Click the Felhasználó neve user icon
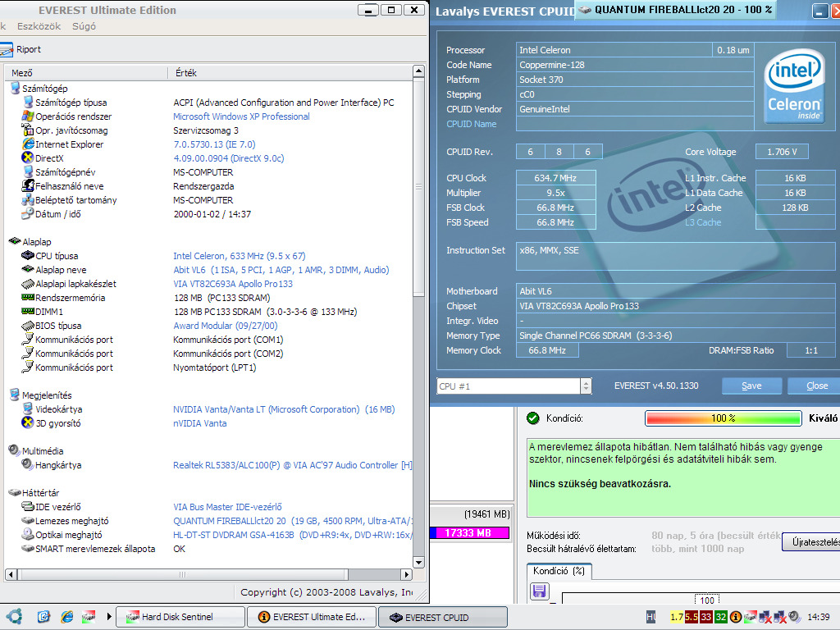This screenshot has width=840, height=630. coord(28,185)
